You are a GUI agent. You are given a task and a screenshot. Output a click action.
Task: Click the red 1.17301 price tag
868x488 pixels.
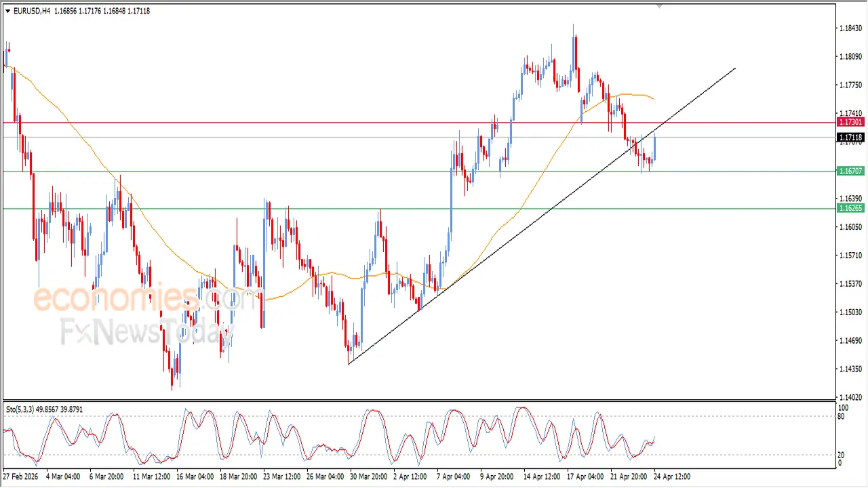point(850,123)
